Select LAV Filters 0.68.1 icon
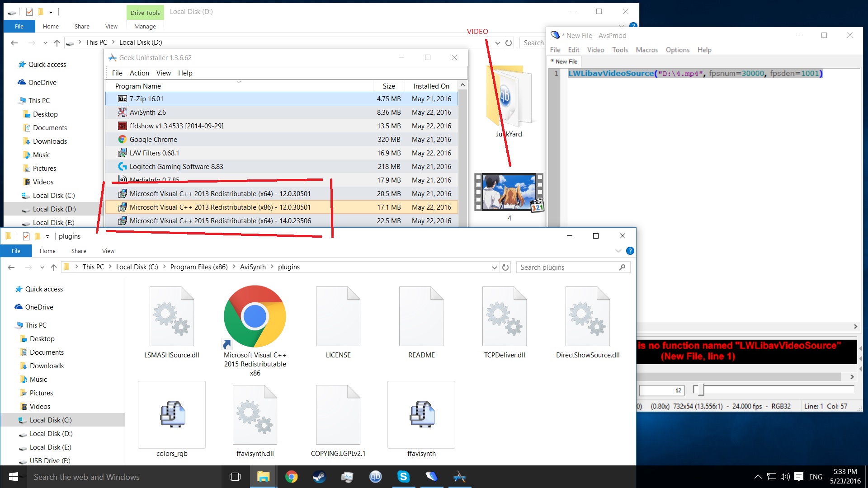Image resolution: width=868 pixels, height=488 pixels. 122,153
